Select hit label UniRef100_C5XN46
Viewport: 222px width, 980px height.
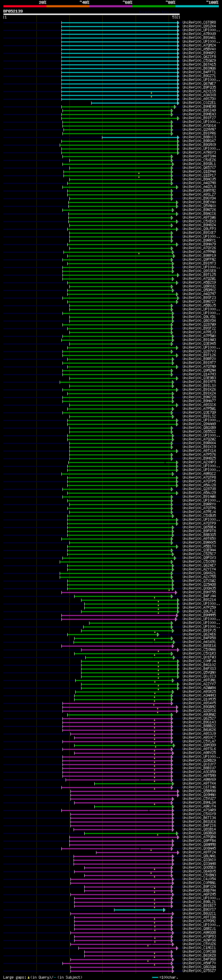[199, 650]
